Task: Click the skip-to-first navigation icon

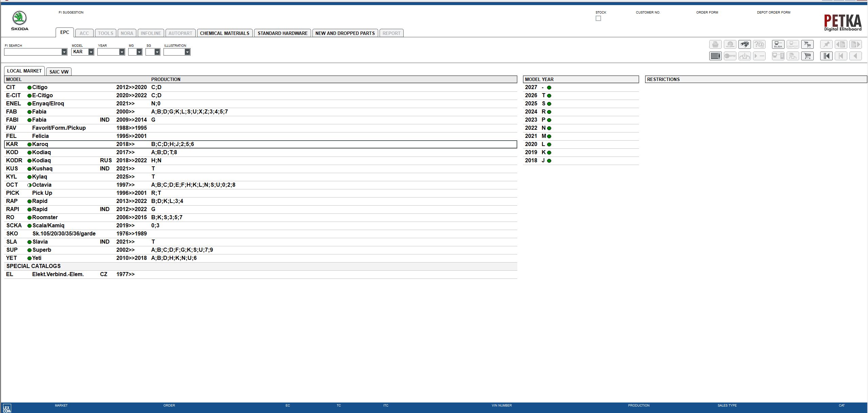Action: pyautogui.click(x=827, y=56)
